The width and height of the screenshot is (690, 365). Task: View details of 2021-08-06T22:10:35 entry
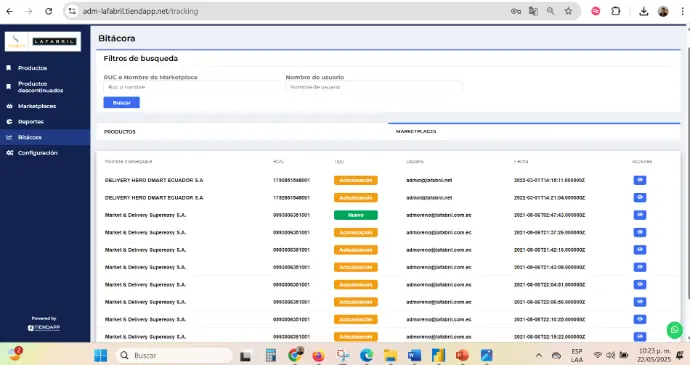click(640, 319)
